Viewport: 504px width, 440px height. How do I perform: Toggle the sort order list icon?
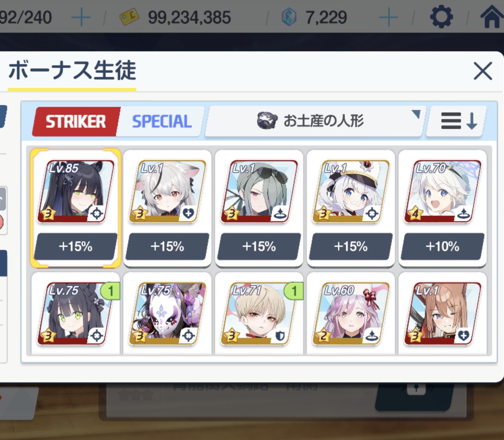coord(457,121)
